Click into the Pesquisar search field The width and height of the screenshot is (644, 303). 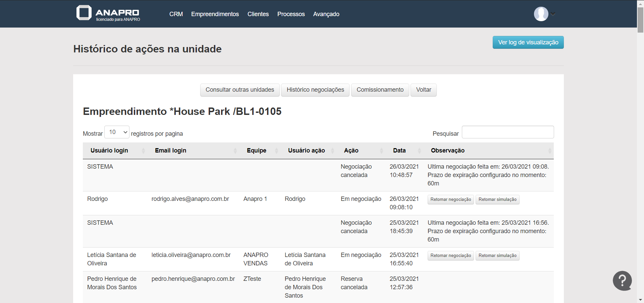(x=507, y=132)
